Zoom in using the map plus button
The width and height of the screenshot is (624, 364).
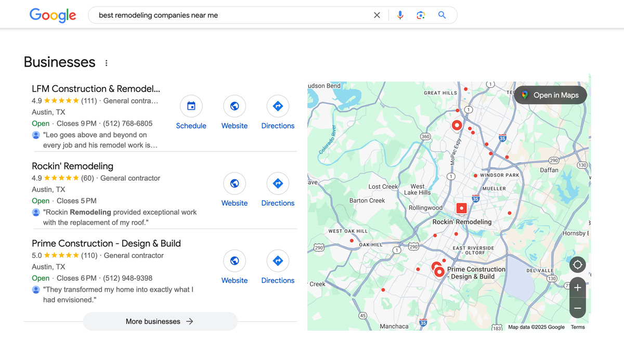577,287
